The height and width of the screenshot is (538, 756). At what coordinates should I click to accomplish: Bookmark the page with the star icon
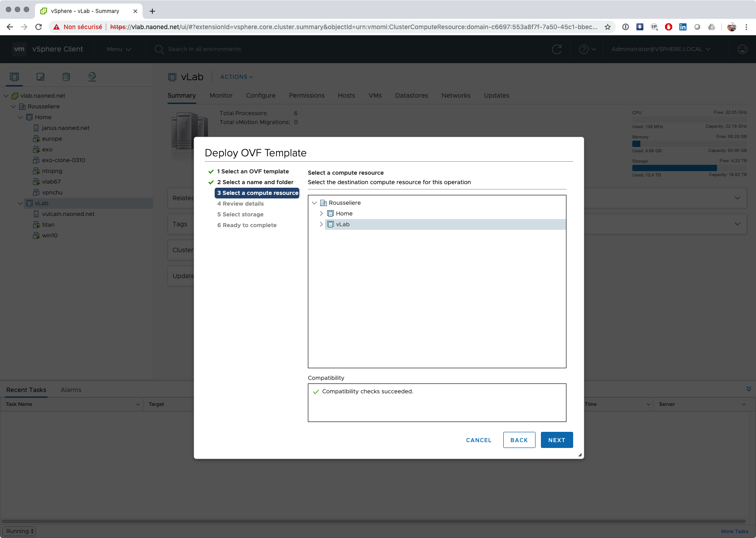click(x=608, y=27)
